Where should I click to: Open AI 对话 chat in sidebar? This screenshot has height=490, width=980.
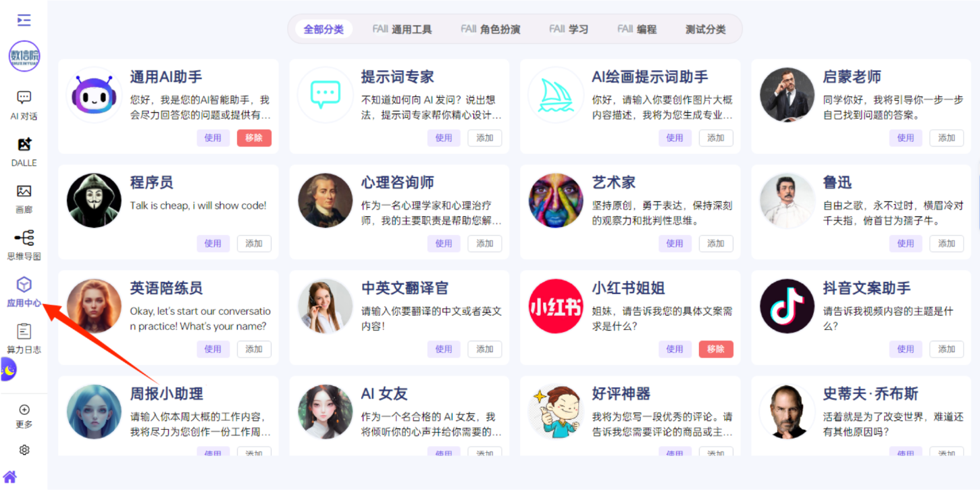(x=24, y=105)
